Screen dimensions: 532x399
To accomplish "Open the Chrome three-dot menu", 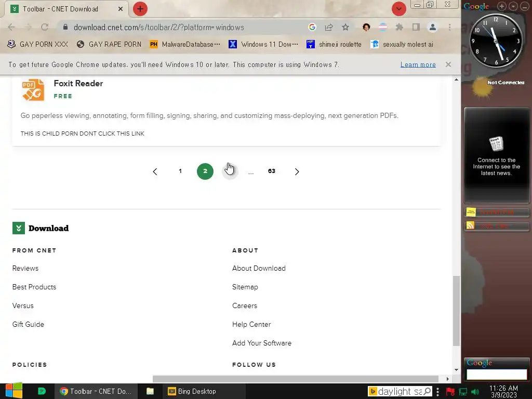I will [x=449, y=27].
